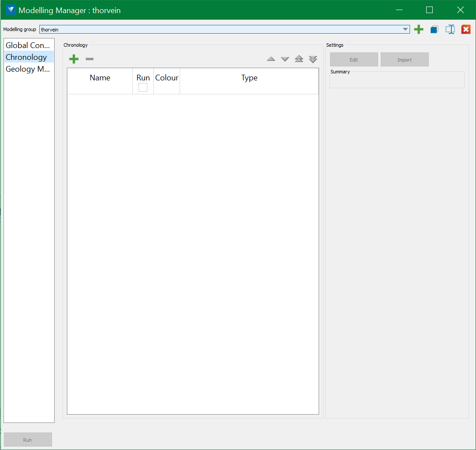476x450 pixels.
Task: Toggle the Run checkbox in table header
Action: click(143, 87)
